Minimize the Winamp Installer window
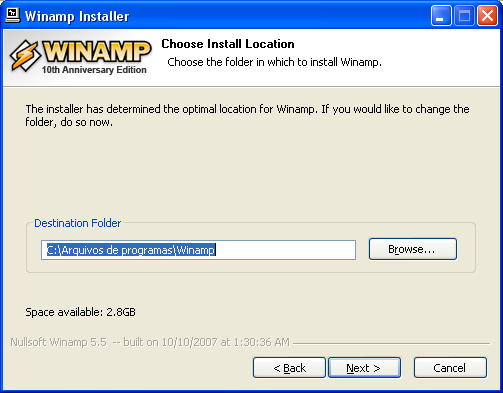Screen dimensions: 503x393 click(441, 16)
